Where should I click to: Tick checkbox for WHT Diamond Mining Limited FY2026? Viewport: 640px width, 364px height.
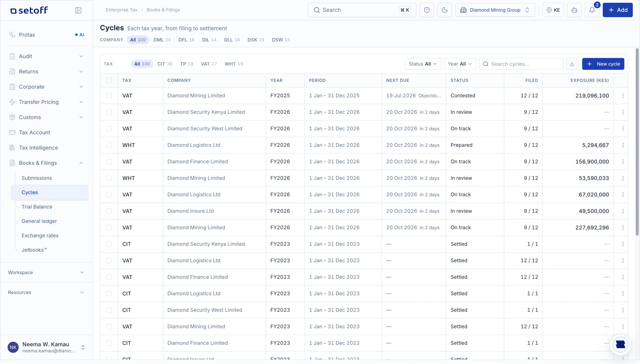(x=109, y=178)
